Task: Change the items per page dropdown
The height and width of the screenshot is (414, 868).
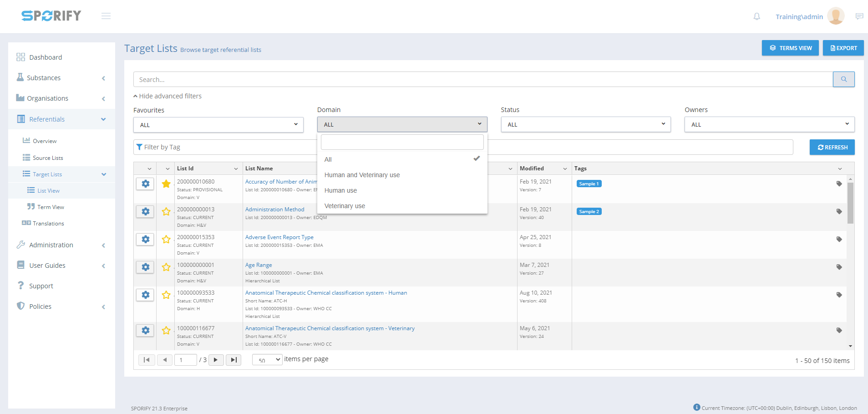Action: 267,360
